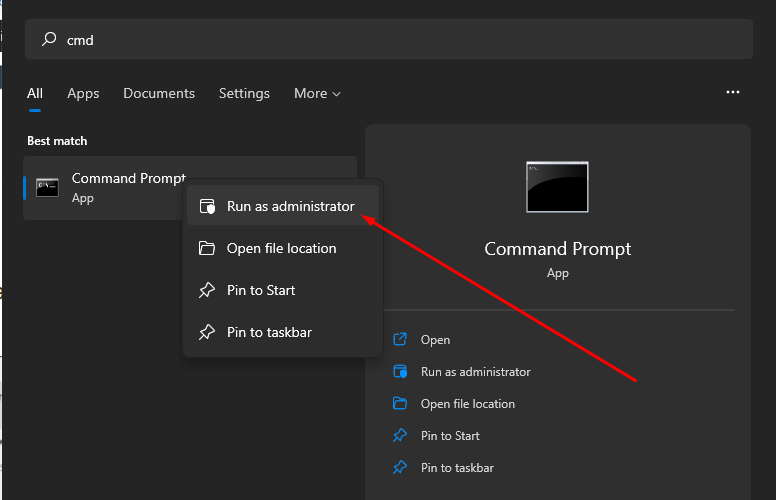Image resolution: width=776 pixels, height=500 pixels.
Task: Select the Settings search tab
Action: point(244,93)
